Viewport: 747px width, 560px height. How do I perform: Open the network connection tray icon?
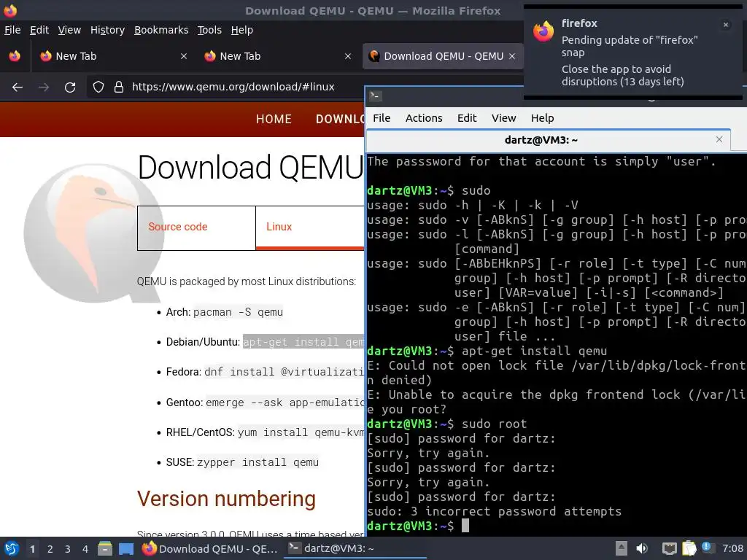click(x=670, y=548)
